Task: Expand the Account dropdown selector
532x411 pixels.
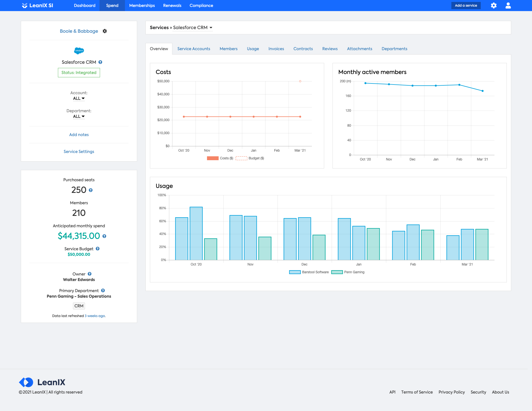Action: pos(79,98)
